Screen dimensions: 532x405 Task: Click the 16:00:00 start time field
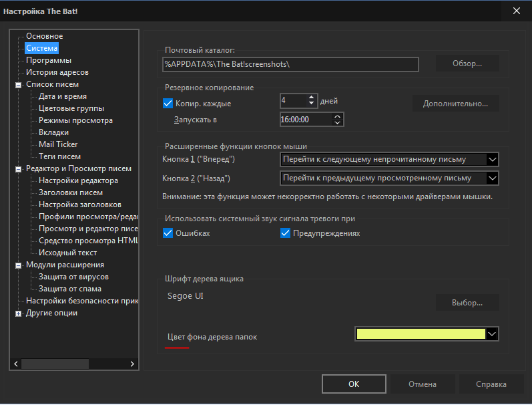point(305,119)
